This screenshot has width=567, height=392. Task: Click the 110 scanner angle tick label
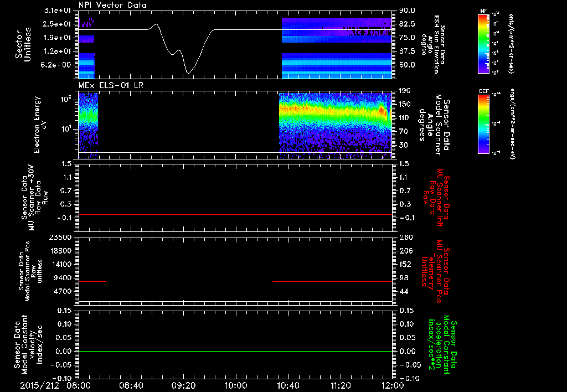click(405, 118)
